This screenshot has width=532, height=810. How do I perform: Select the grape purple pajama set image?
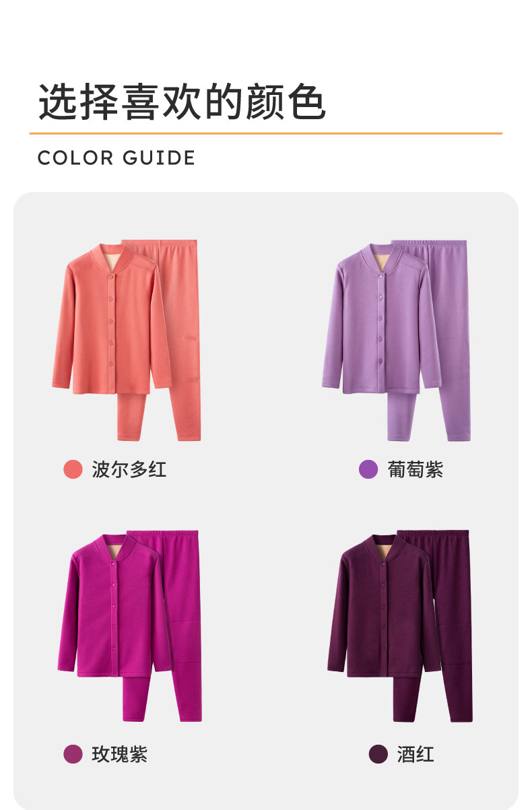(x=396, y=340)
